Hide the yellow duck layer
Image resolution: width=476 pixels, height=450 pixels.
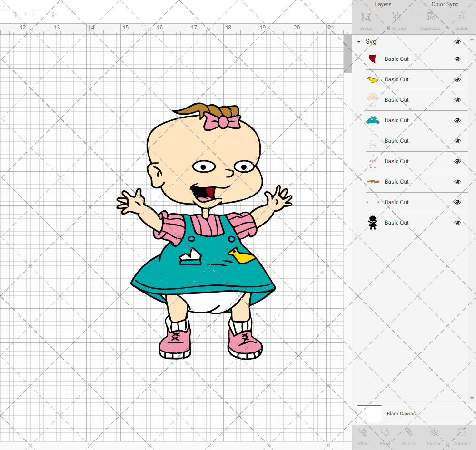[x=457, y=79]
